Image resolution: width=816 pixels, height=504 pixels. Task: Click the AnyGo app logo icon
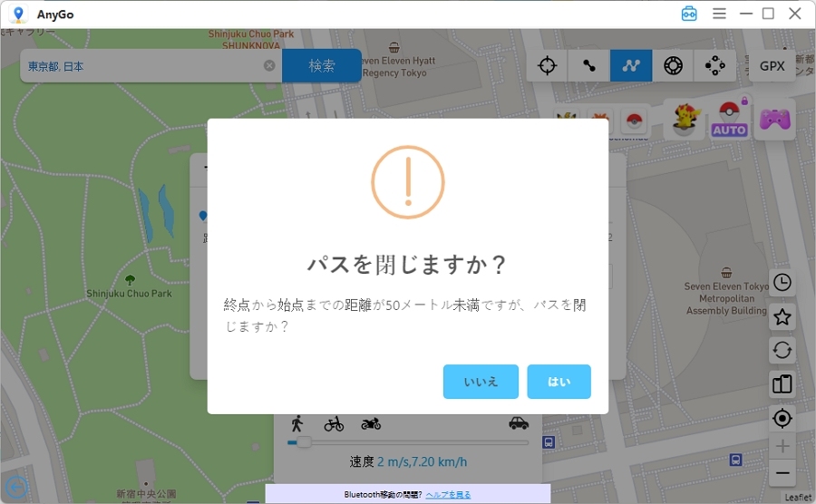19,14
